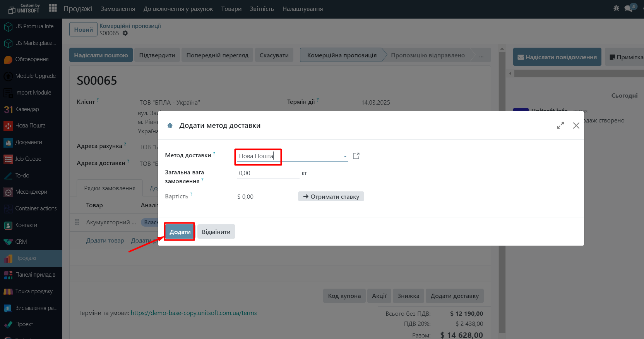Click the gear icon next to S00065

[x=125, y=33]
